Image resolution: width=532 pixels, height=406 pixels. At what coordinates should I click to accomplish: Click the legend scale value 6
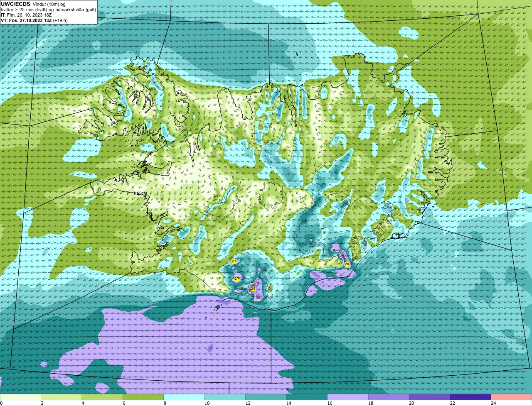(x=124, y=403)
